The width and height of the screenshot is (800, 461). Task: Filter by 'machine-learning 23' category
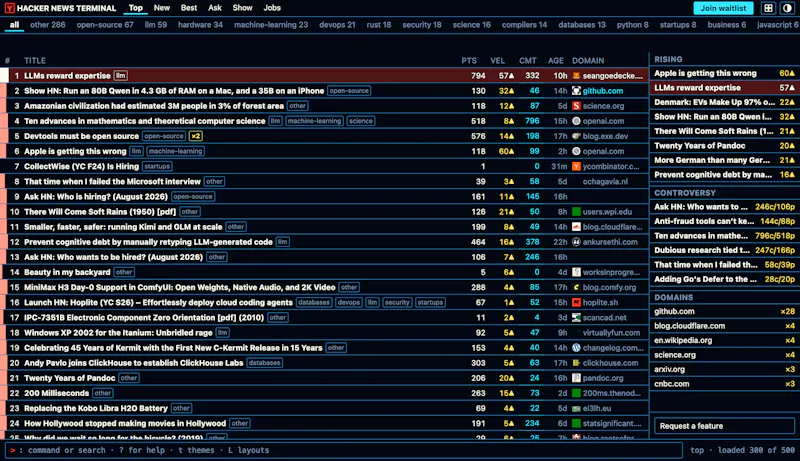tap(271, 24)
